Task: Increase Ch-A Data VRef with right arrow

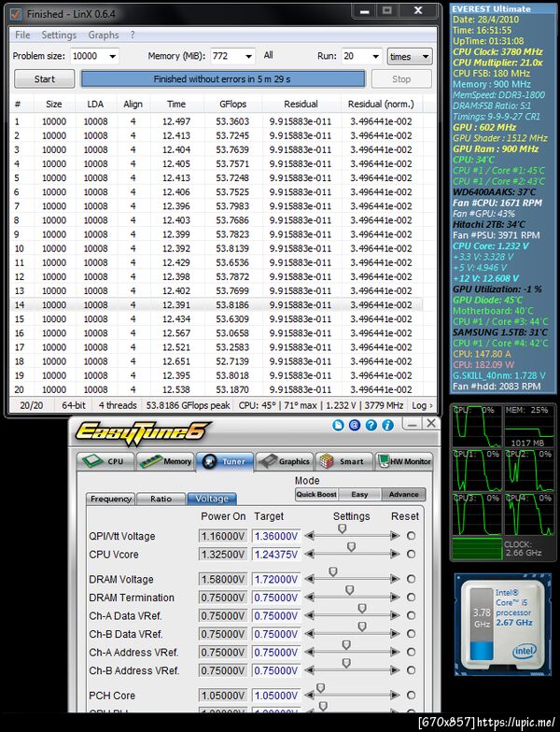Action: coord(395,615)
